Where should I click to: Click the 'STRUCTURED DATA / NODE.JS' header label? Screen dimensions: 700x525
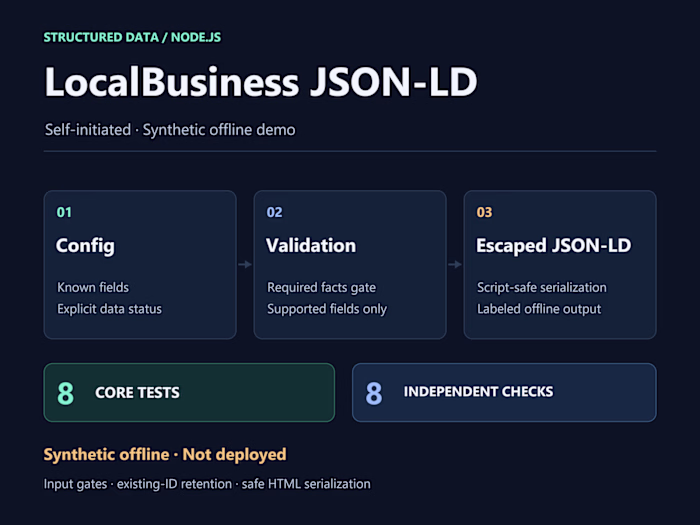[x=132, y=37]
